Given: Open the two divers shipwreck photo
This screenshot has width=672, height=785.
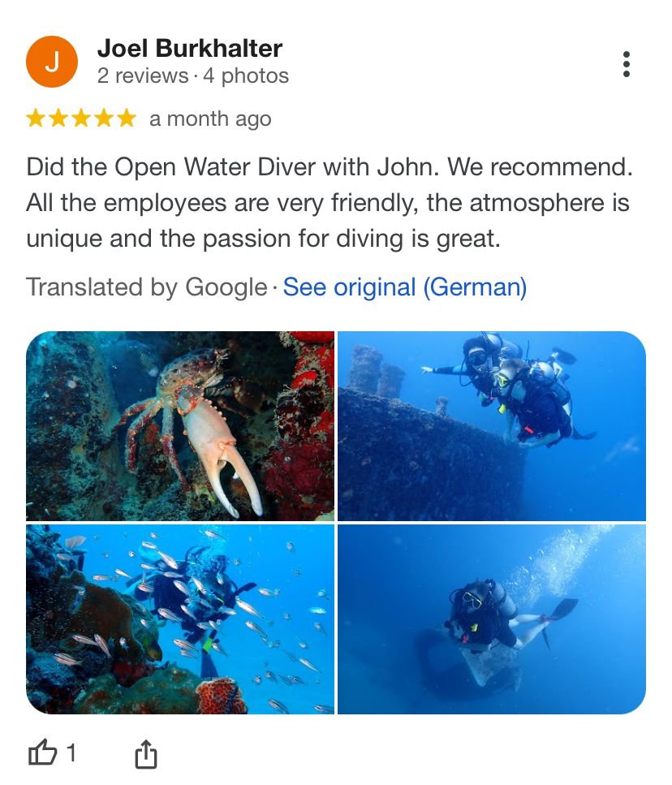Looking at the screenshot, I should pyautogui.click(x=492, y=426).
